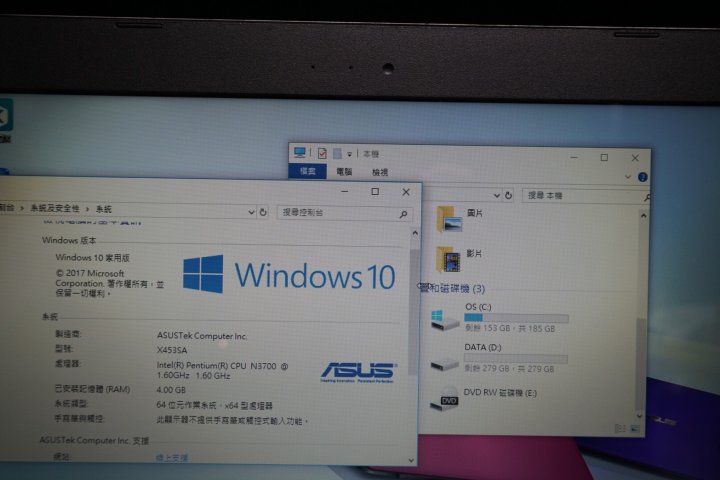The width and height of the screenshot is (720, 480).
Task: Open the quick access toolbar customize dropdown
Action: point(349,154)
